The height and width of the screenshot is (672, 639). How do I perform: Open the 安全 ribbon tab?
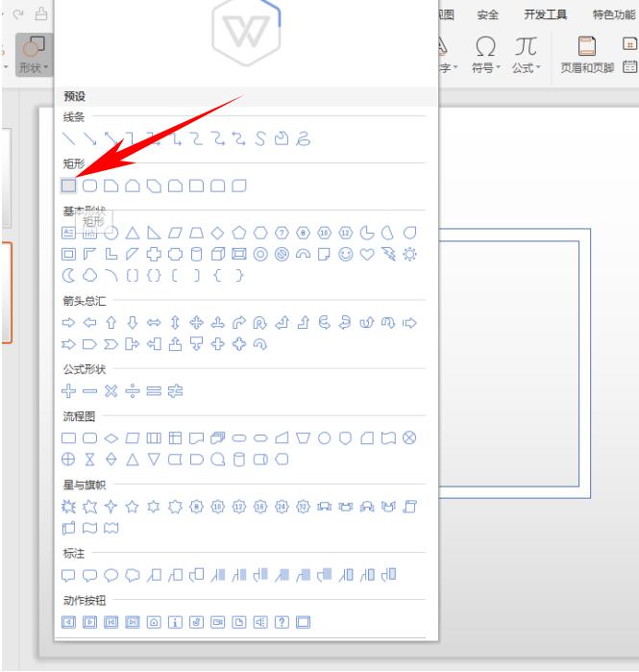click(x=487, y=14)
